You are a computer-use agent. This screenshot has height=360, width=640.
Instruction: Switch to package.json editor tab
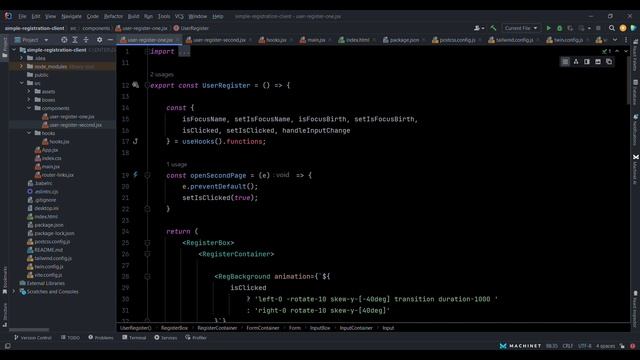coord(403,40)
